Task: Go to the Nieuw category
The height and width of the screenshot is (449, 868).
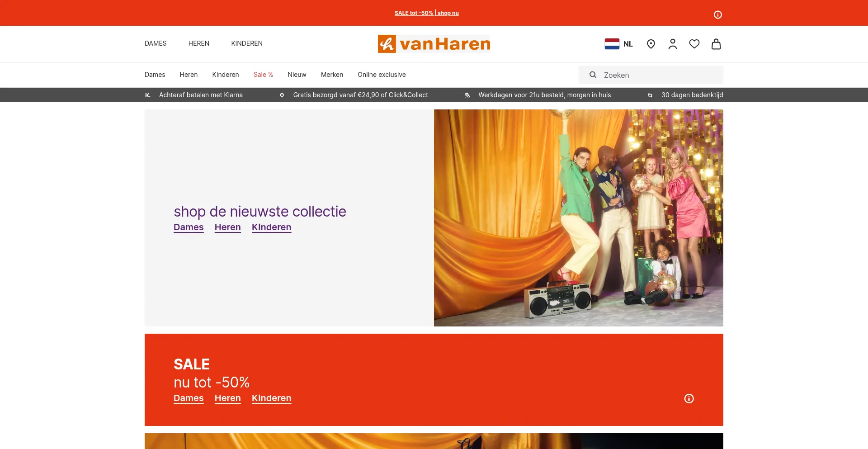Action: [x=297, y=75]
